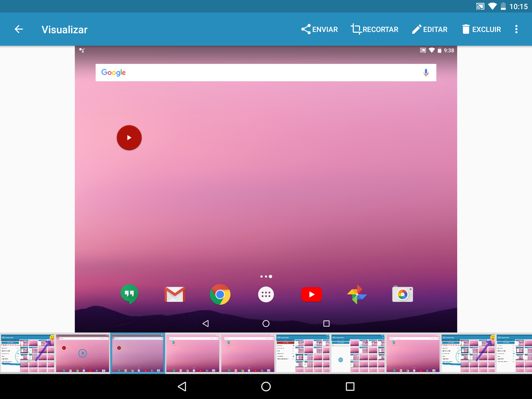Tap the battery icon in the top status bar

(503, 6)
